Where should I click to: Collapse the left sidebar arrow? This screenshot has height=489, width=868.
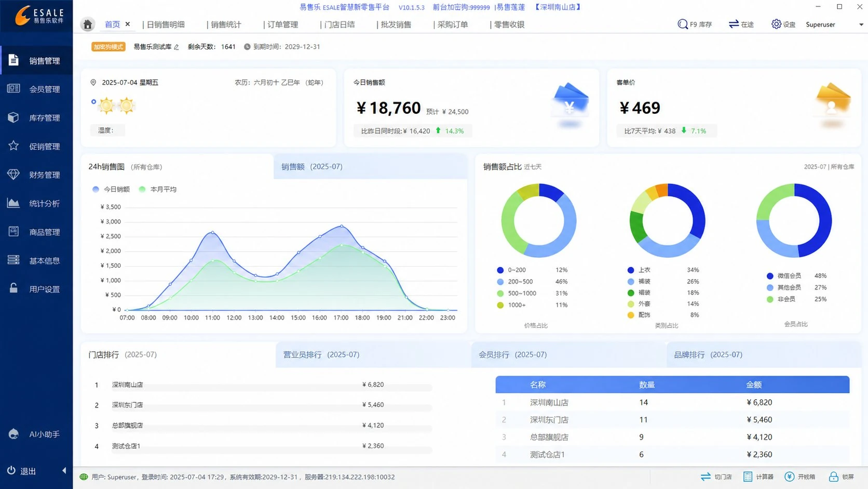point(64,471)
